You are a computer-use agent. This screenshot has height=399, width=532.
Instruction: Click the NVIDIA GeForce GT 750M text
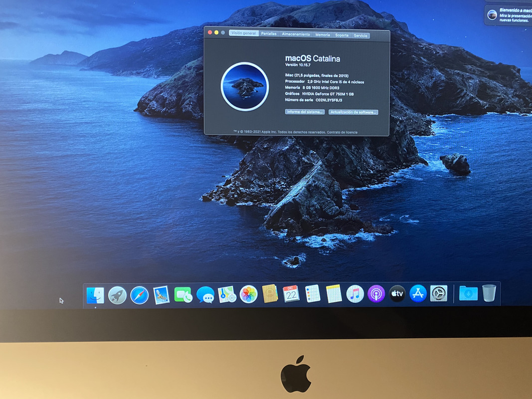pos(328,94)
